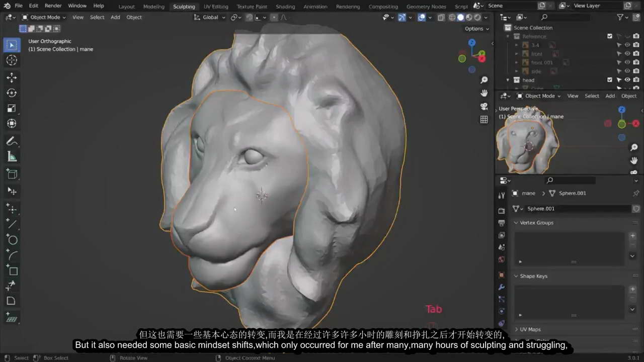The image size is (644, 362).
Task: Switch to the Shading workspace tab
Action: pos(285,7)
